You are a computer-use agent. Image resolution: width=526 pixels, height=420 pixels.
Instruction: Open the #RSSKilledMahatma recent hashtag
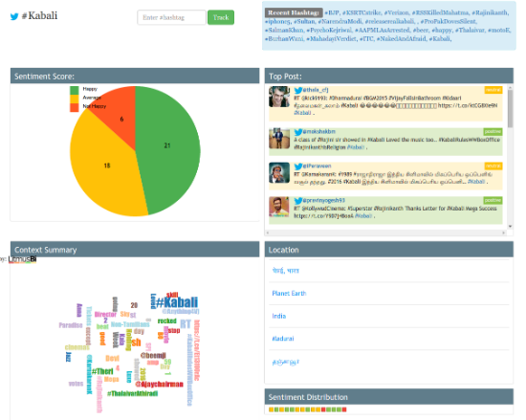(x=440, y=12)
